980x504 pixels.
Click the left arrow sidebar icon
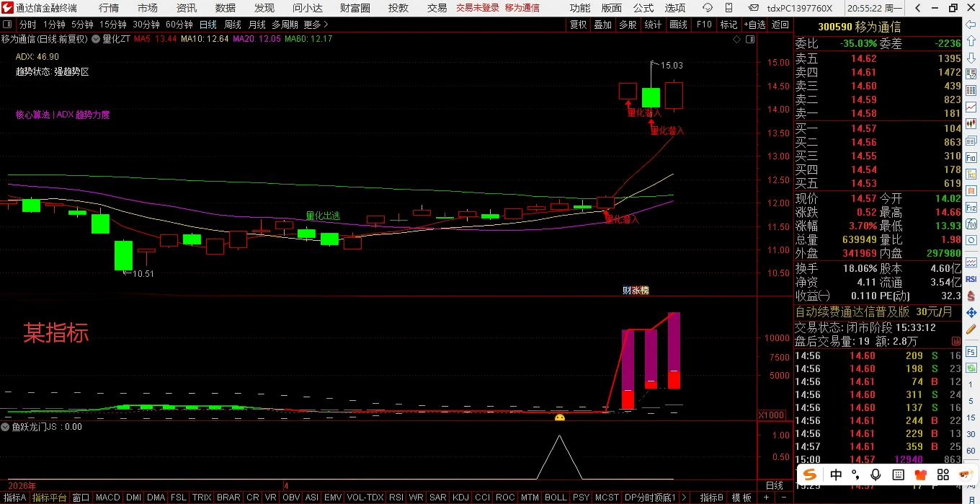coord(971,25)
